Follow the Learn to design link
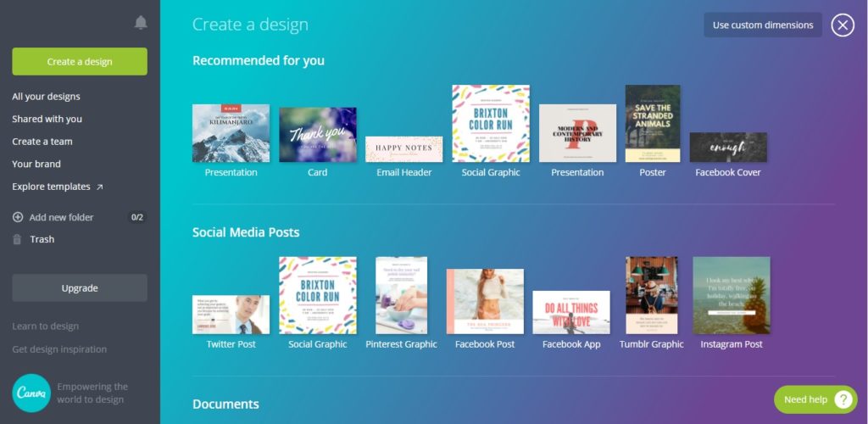 pos(45,326)
